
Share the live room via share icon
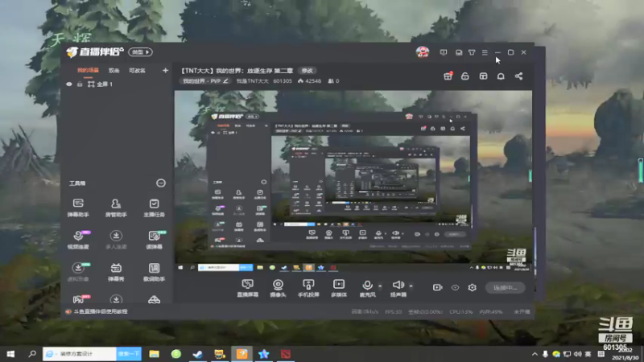click(x=518, y=76)
